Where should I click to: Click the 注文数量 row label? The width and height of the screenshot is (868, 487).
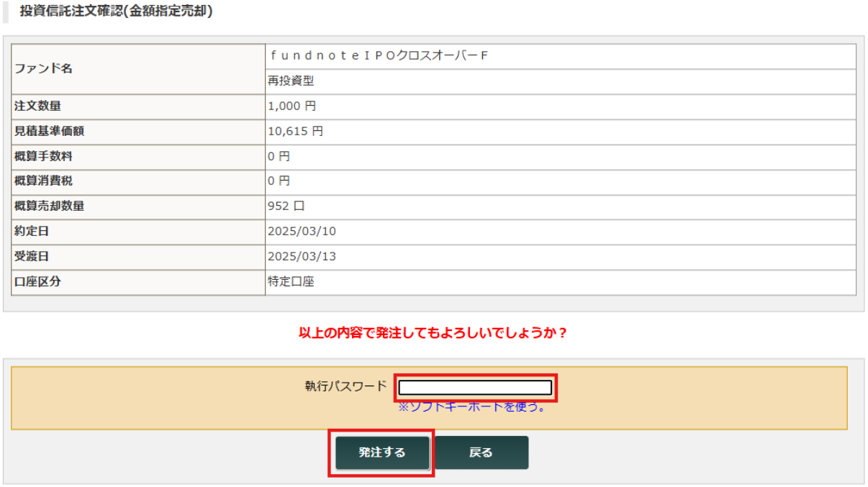37,106
